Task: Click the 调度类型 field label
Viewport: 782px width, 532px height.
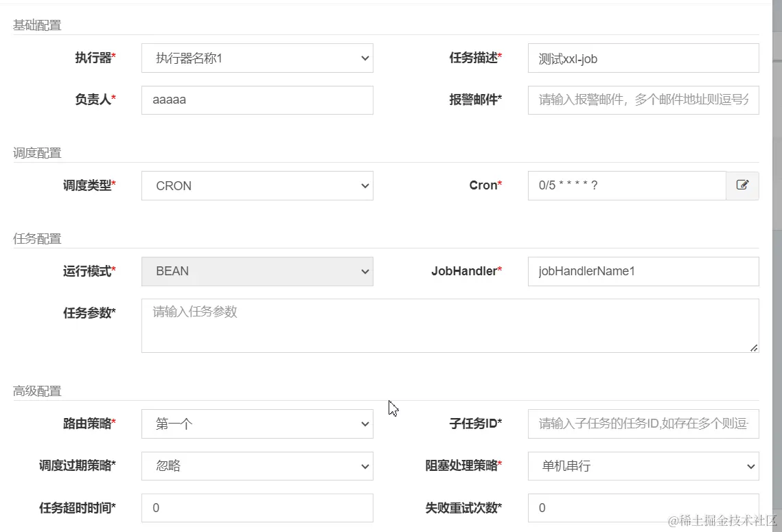Action: pyautogui.click(x=89, y=185)
